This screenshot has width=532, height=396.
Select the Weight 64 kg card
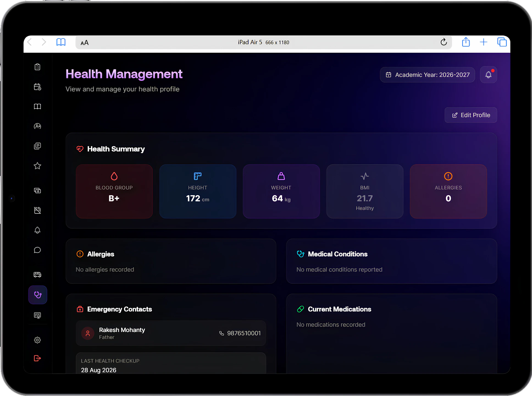pos(281,191)
